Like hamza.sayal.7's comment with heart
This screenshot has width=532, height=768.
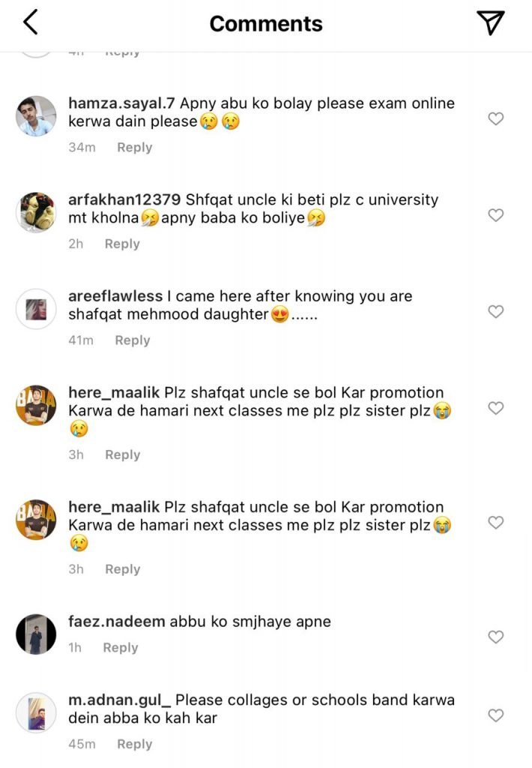tap(495, 118)
